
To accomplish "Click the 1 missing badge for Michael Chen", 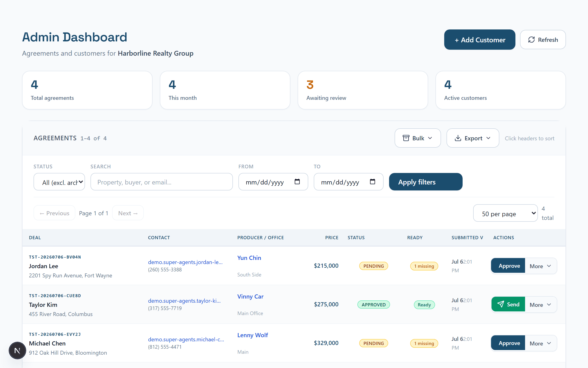I will click(424, 343).
